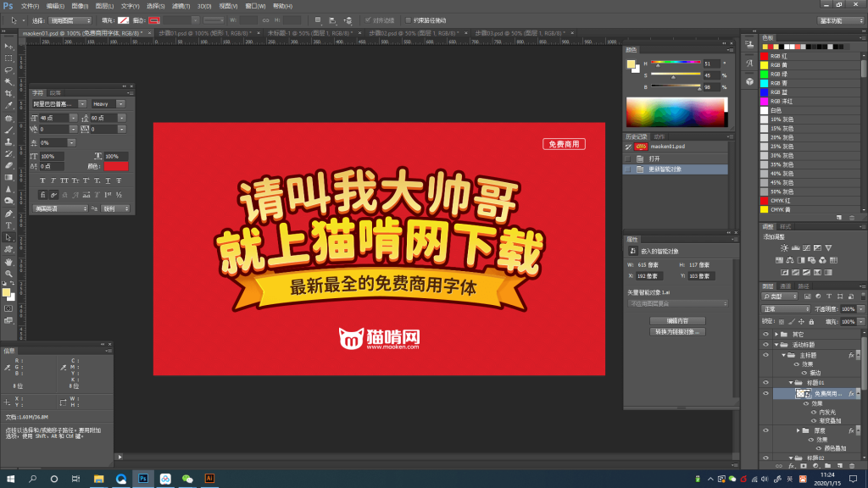Select the Eraser tool
The width and height of the screenshot is (868, 488).
[x=8, y=165]
